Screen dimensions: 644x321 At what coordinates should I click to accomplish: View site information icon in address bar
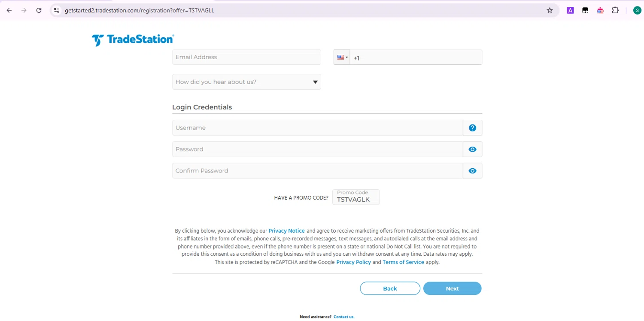(x=56, y=10)
